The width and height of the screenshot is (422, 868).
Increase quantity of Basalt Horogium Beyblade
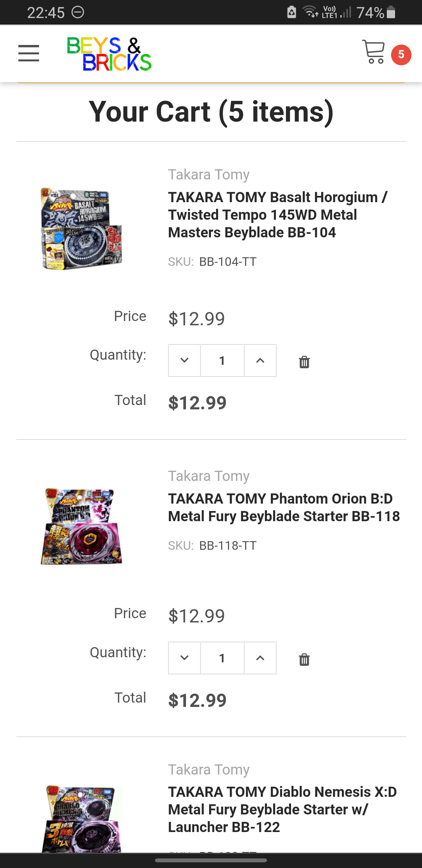coord(260,360)
